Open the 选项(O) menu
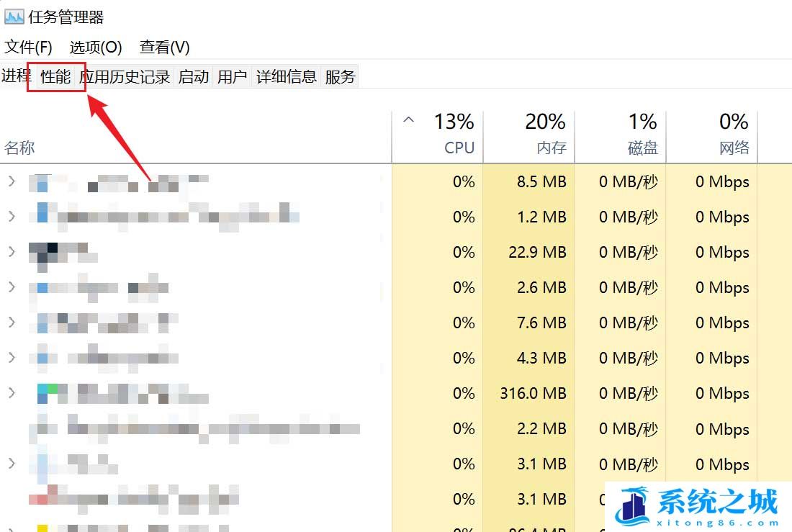The height and width of the screenshot is (532, 792). (96, 48)
